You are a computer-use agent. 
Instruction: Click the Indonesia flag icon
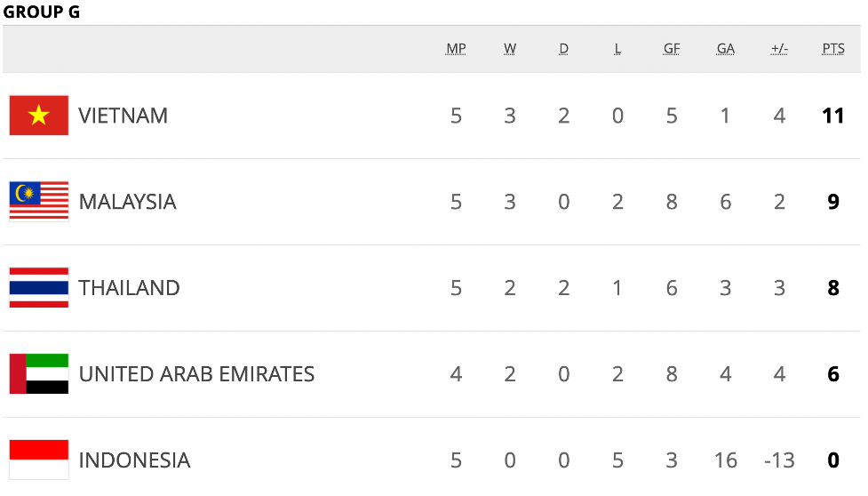tap(39, 460)
